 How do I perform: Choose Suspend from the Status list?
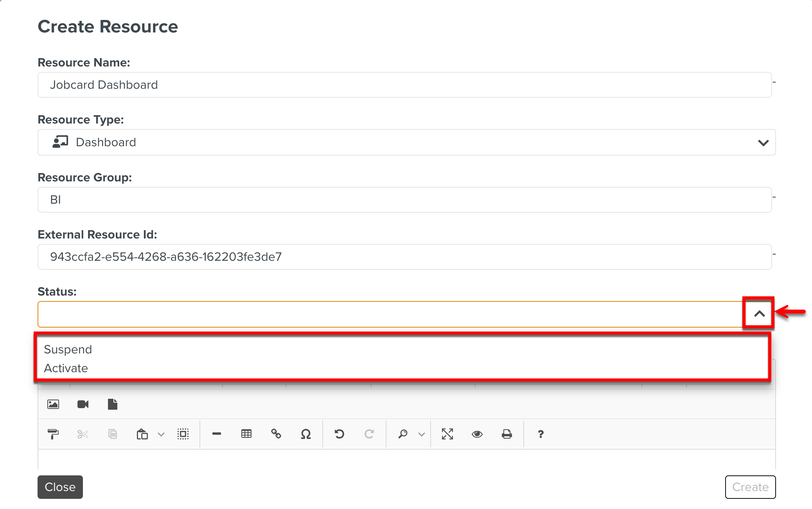[68, 349]
